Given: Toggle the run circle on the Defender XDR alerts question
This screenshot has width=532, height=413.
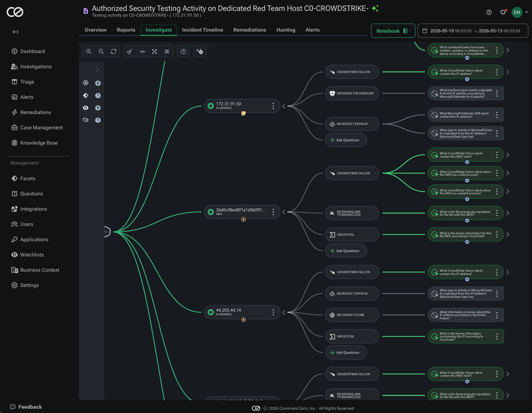Looking at the screenshot, I should (x=435, y=115).
